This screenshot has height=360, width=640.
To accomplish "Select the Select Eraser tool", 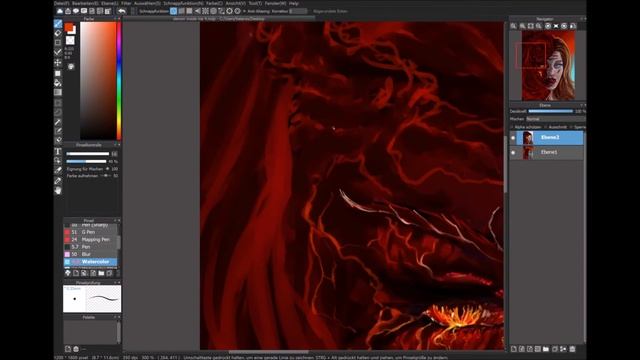I will pos(58,140).
